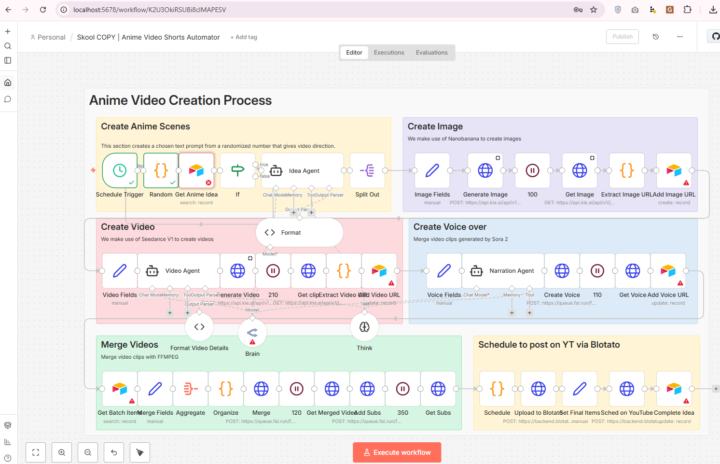The image size is (720, 464).
Task: Click the fit-to-view canvas button
Action: 35,453
